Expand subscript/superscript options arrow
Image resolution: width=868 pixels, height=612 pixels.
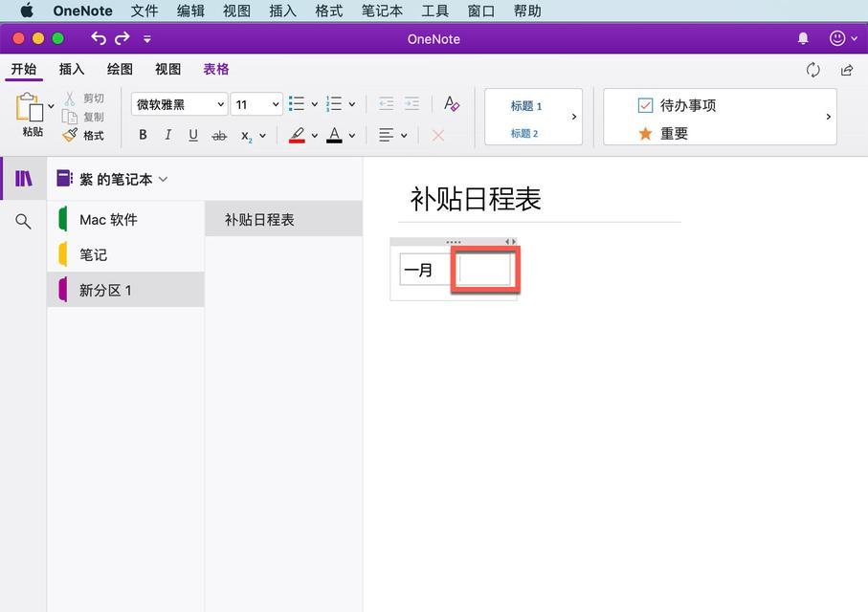pyautogui.click(x=262, y=135)
